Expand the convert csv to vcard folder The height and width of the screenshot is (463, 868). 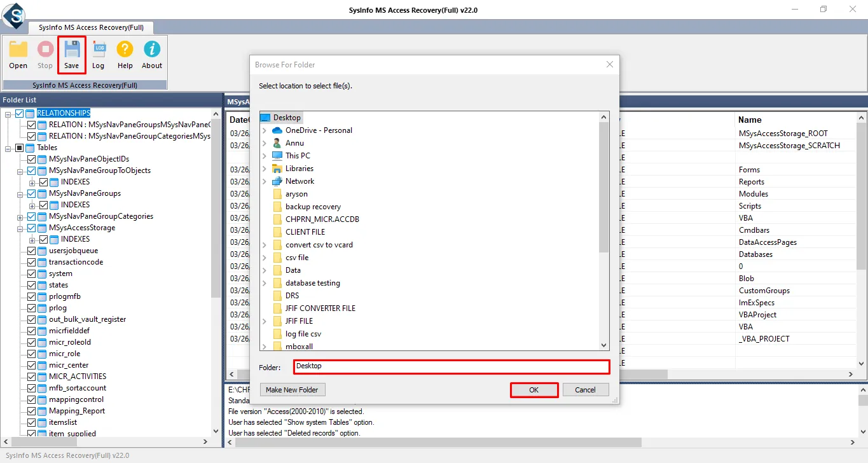(x=265, y=245)
